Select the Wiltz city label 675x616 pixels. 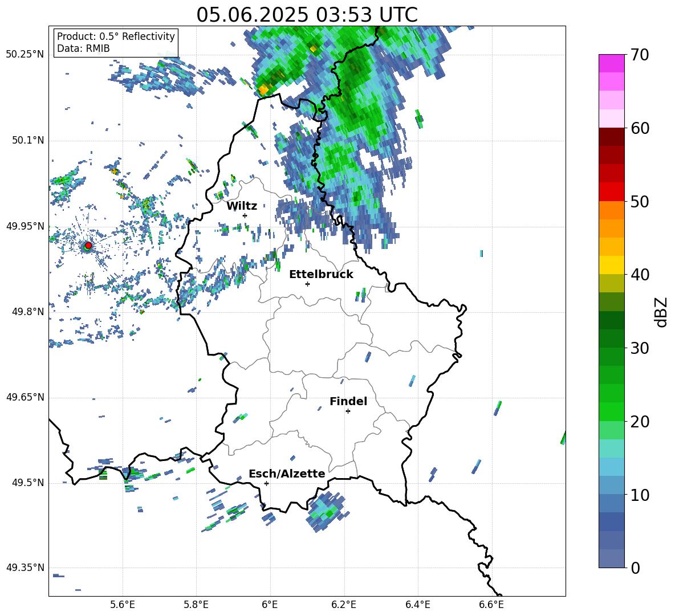(x=242, y=206)
